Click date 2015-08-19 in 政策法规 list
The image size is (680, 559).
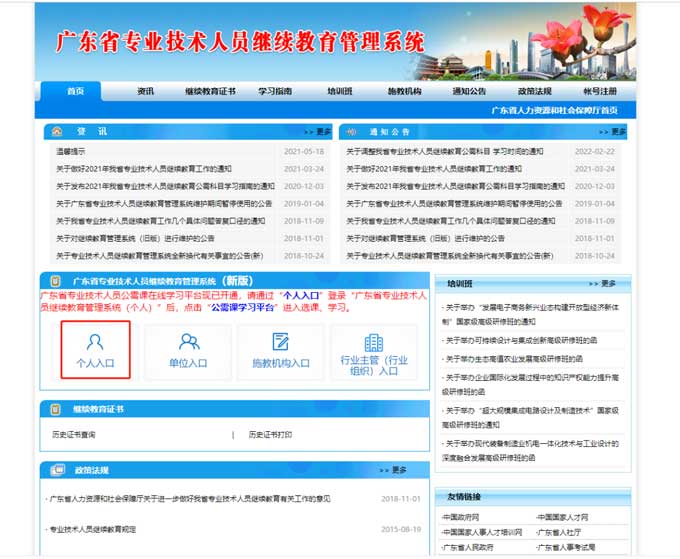click(x=401, y=529)
